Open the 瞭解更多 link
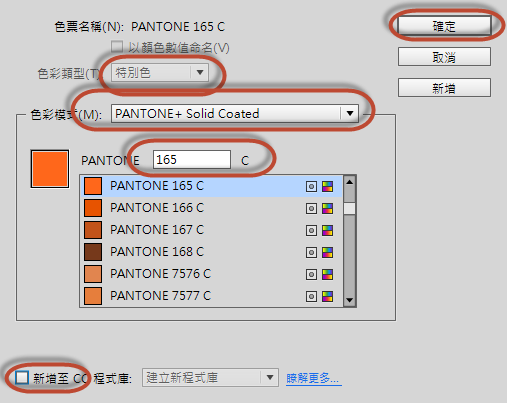This screenshot has height=403, width=507. (314, 378)
